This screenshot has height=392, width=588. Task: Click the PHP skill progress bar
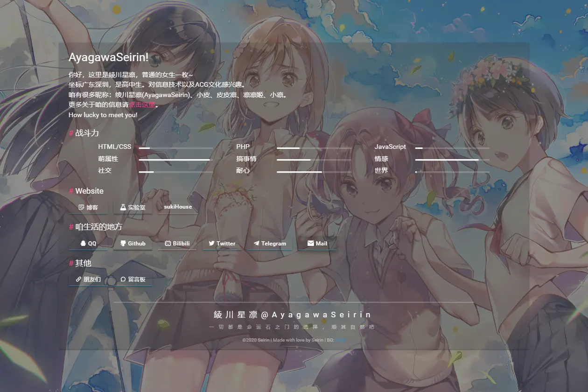[314, 148]
